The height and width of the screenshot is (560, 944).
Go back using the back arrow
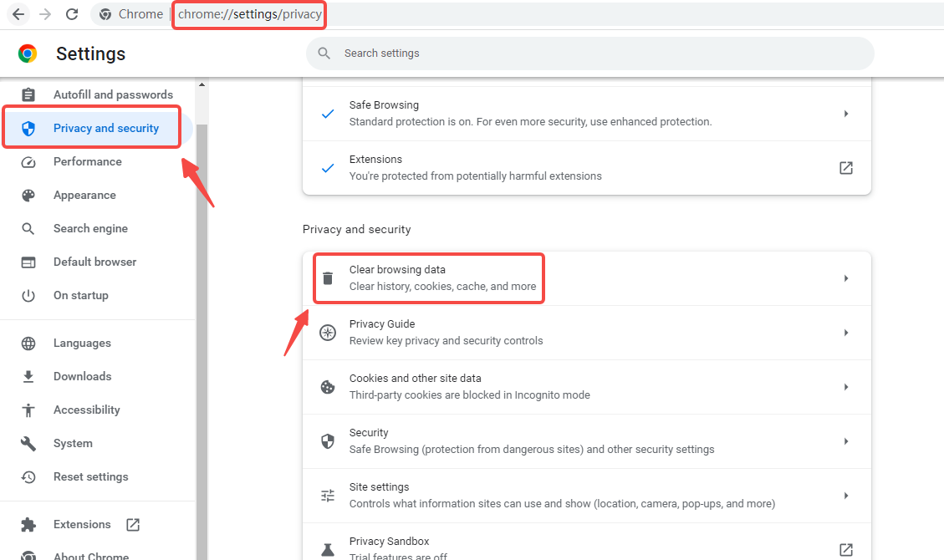click(x=18, y=14)
